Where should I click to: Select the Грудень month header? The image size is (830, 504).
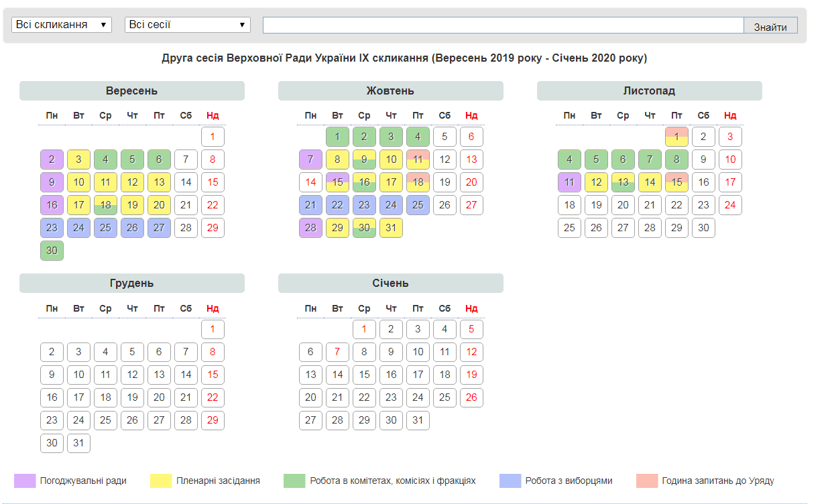(x=132, y=283)
